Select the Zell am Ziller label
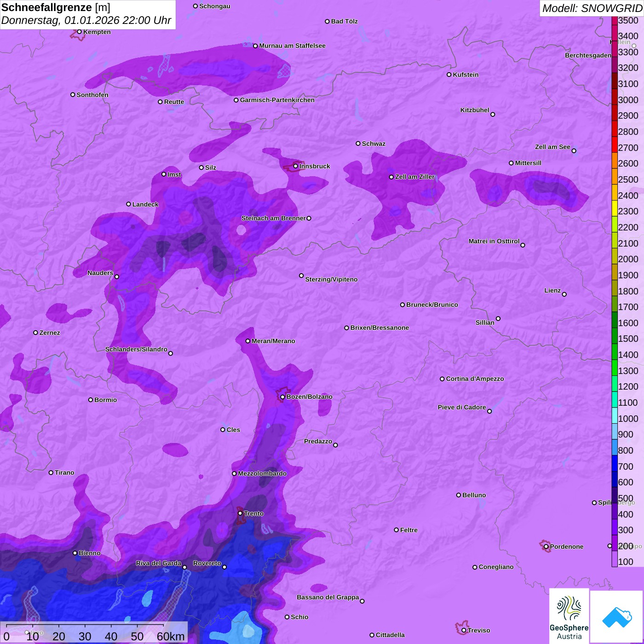 pos(415,177)
